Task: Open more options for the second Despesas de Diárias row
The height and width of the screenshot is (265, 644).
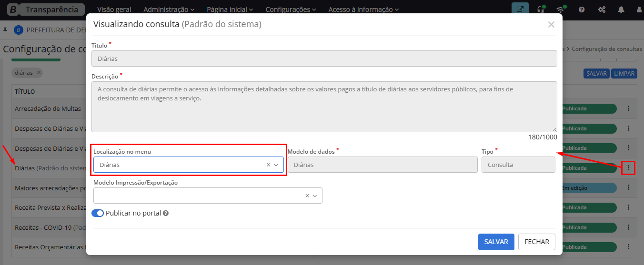Action: (x=628, y=148)
